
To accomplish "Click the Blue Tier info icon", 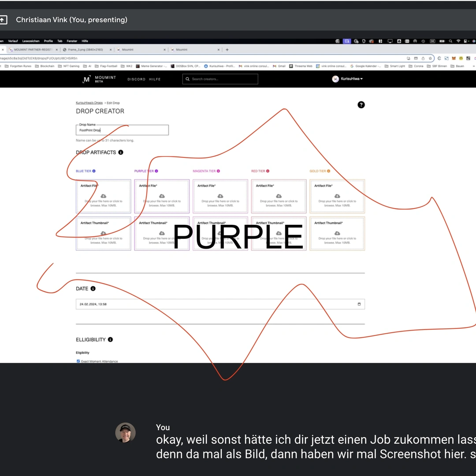I will click(94, 171).
